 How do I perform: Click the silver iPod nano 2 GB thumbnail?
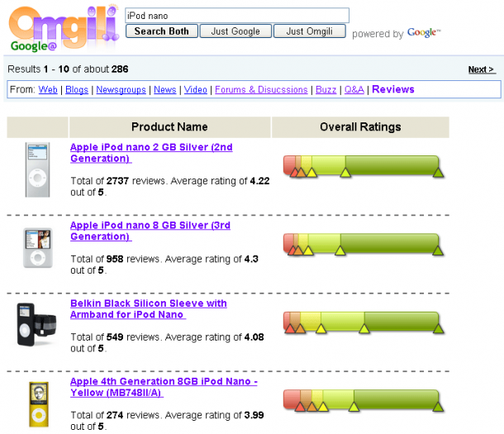pyautogui.click(x=38, y=169)
